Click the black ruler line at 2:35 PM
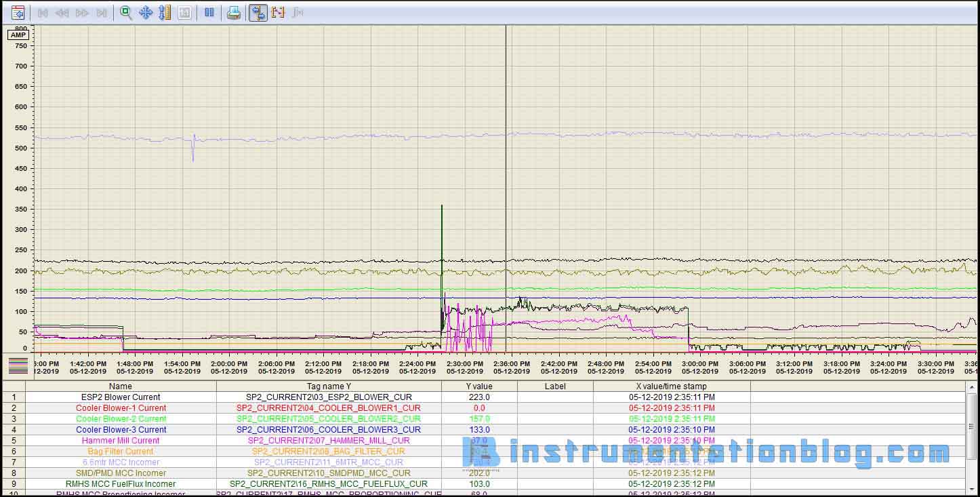 506,190
